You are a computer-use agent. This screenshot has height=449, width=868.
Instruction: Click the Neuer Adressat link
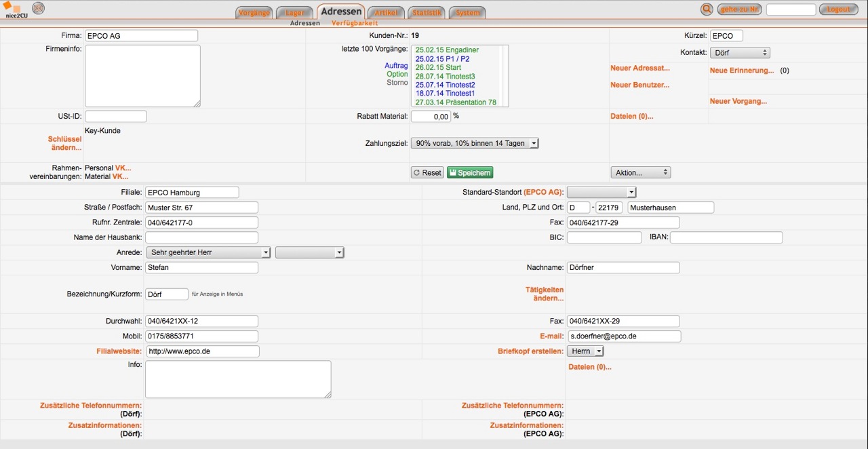coord(639,68)
